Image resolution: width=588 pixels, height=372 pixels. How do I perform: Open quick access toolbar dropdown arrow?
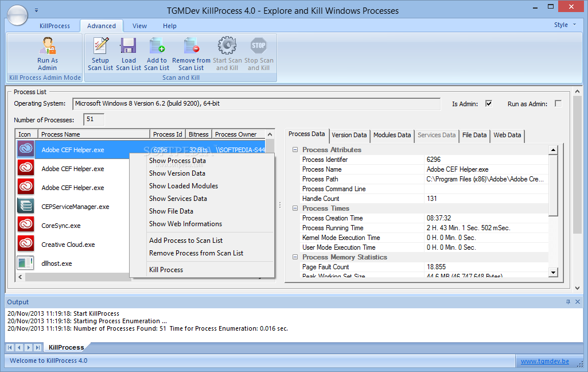click(36, 10)
